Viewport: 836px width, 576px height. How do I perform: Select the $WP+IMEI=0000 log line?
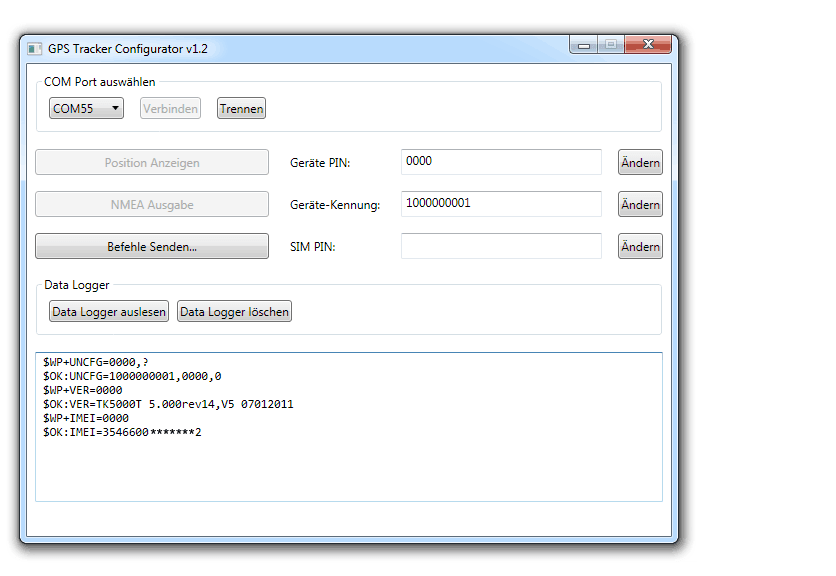click(x=86, y=418)
